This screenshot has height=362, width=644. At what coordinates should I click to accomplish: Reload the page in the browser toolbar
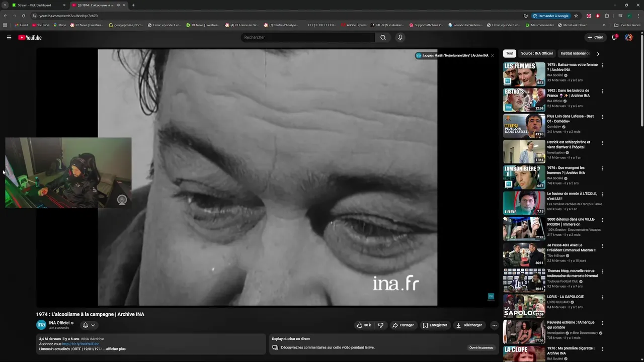coord(23,16)
